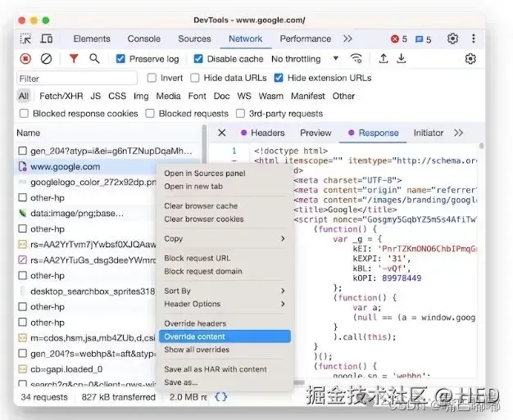Open Network panel settings gear
Viewport: 513px width, 420px height.
click(x=470, y=59)
